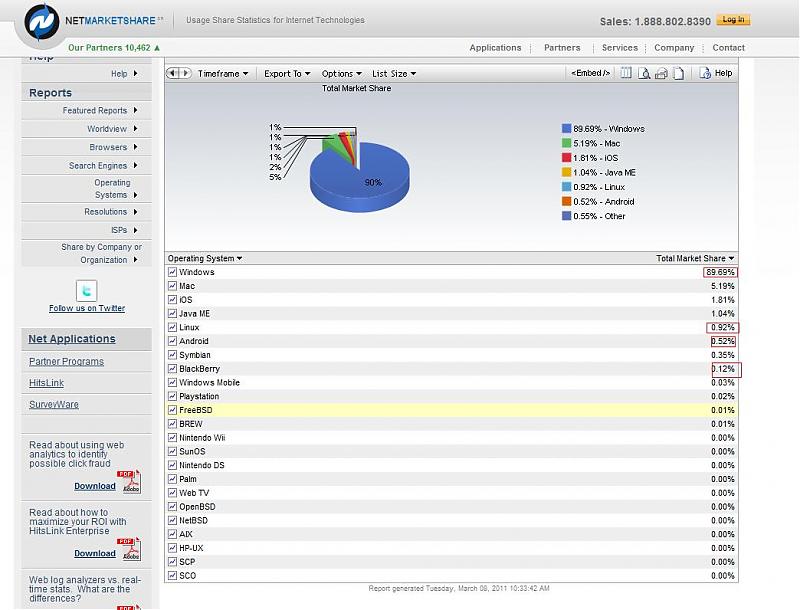Toggle the Android row checkbox

172,341
